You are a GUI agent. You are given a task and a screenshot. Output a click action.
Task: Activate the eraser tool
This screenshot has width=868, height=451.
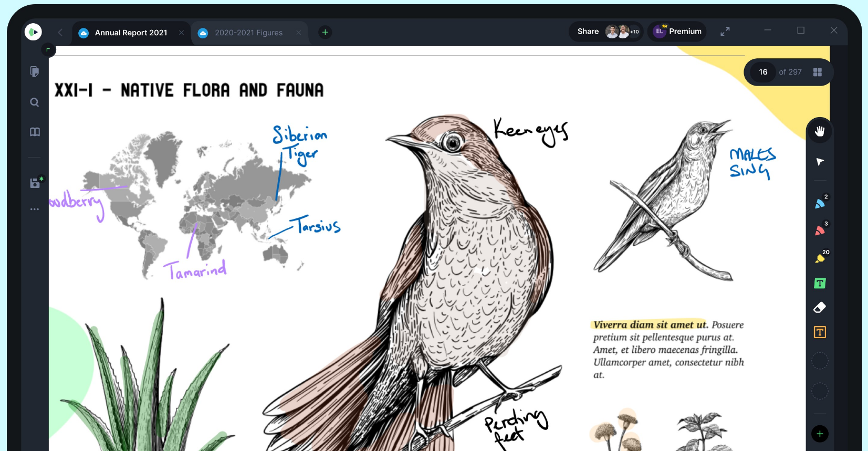(x=820, y=308)
